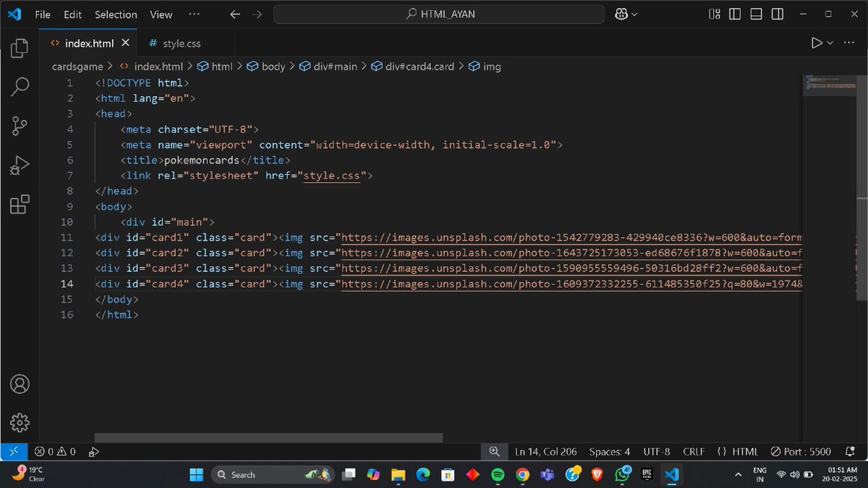868x488 pixels.
Task: Change encoding via UTF-8
Action: point(657,451)
